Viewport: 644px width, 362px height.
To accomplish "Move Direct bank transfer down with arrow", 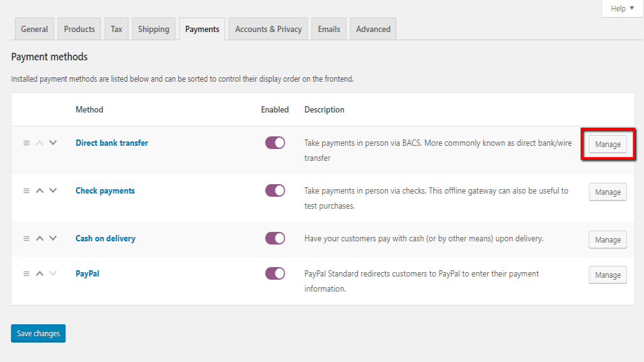I will click(x=53, y=143).
